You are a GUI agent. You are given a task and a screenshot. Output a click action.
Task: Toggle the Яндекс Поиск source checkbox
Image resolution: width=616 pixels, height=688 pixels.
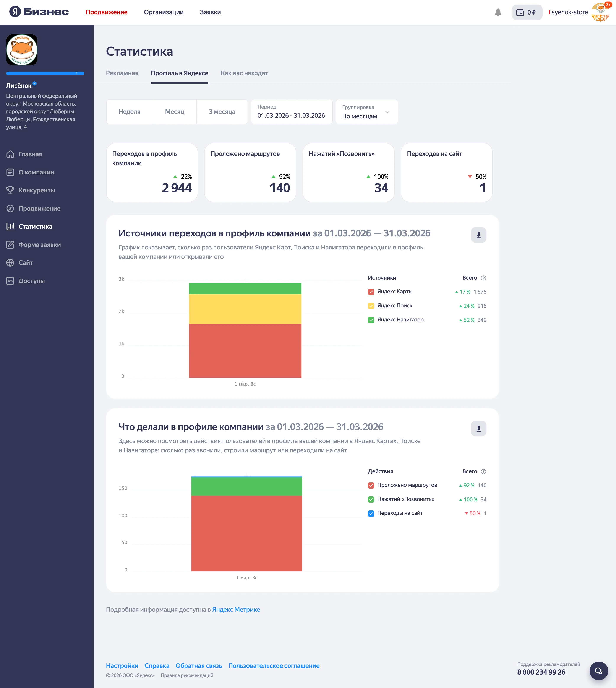click(x=371, y=306)
